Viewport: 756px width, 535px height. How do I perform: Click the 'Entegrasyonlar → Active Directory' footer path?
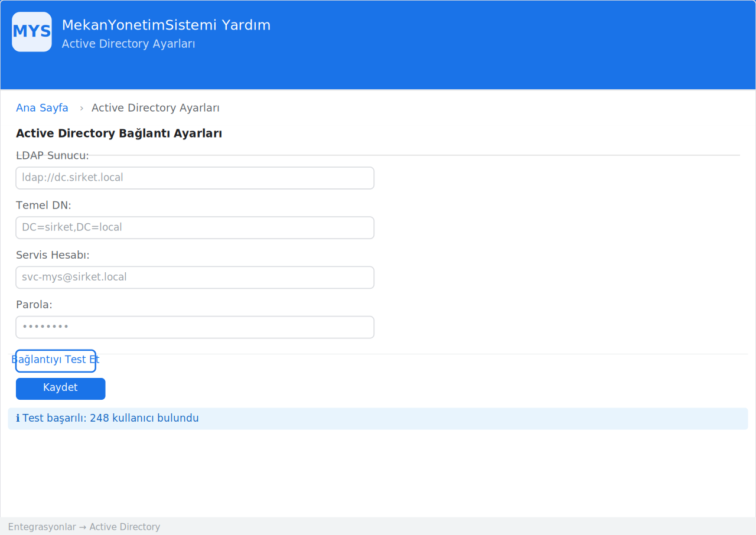coord(84,527)
